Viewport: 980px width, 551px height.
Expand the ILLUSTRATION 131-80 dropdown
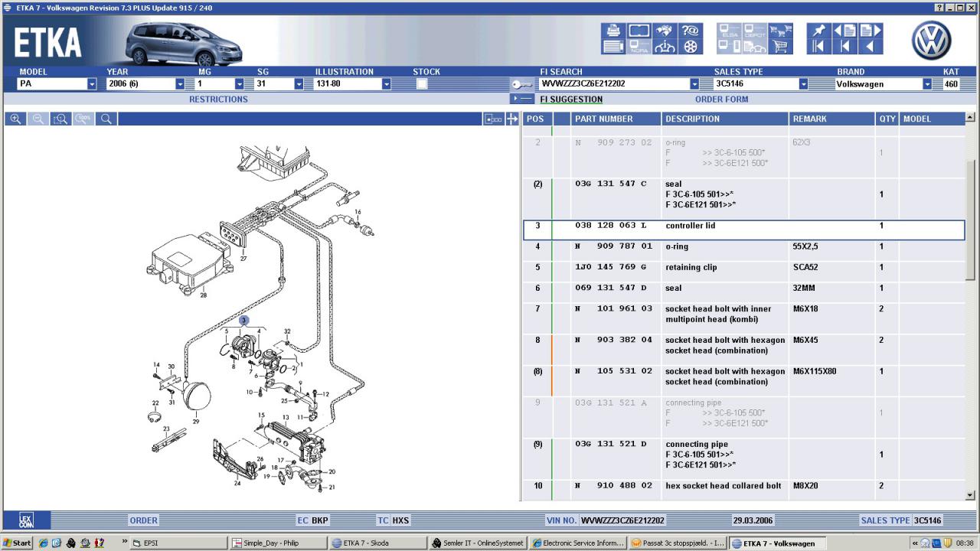tap(387, 84)
